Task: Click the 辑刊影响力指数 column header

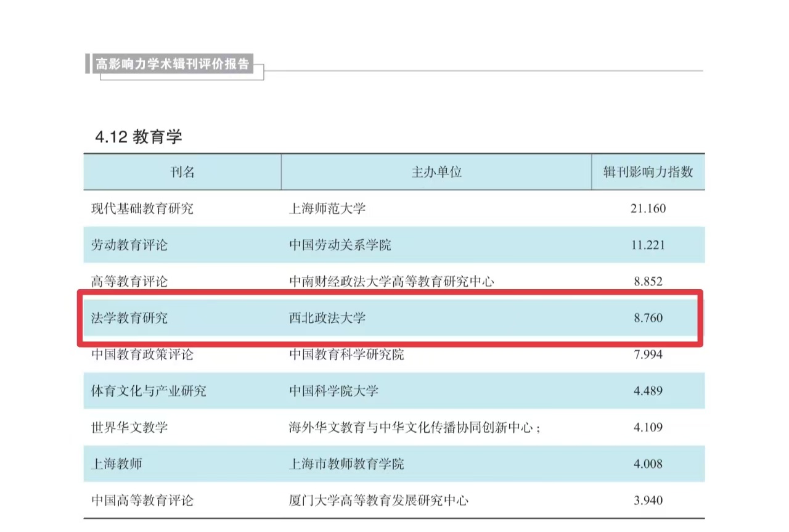Action: coord(648,172)
